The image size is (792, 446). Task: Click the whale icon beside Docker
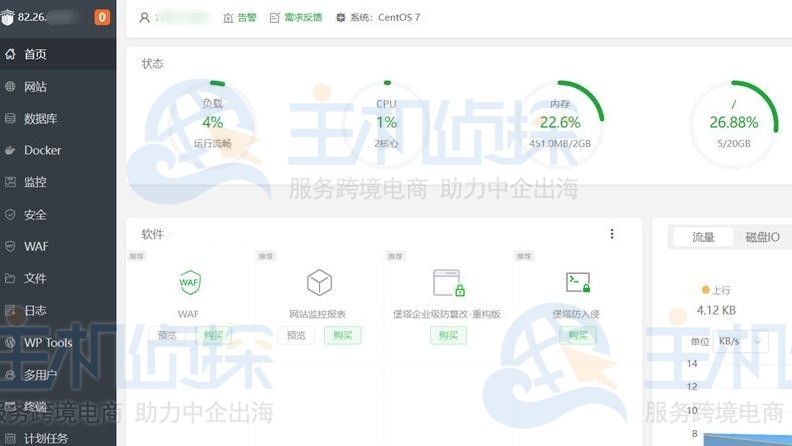(10, 151)
